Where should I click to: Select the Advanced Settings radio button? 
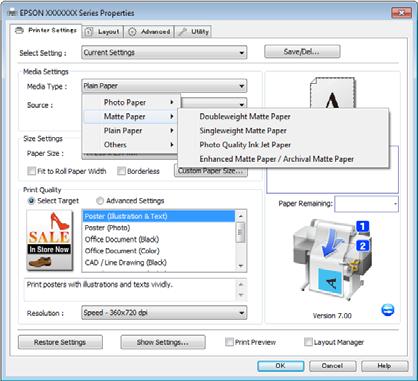point(100,201)
